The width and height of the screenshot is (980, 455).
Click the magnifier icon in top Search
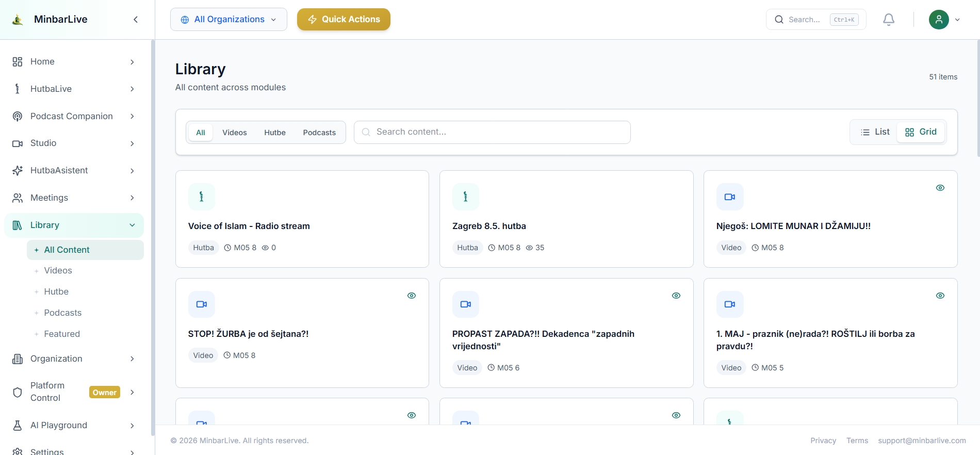pyautogui.click(x=779, y=20)
